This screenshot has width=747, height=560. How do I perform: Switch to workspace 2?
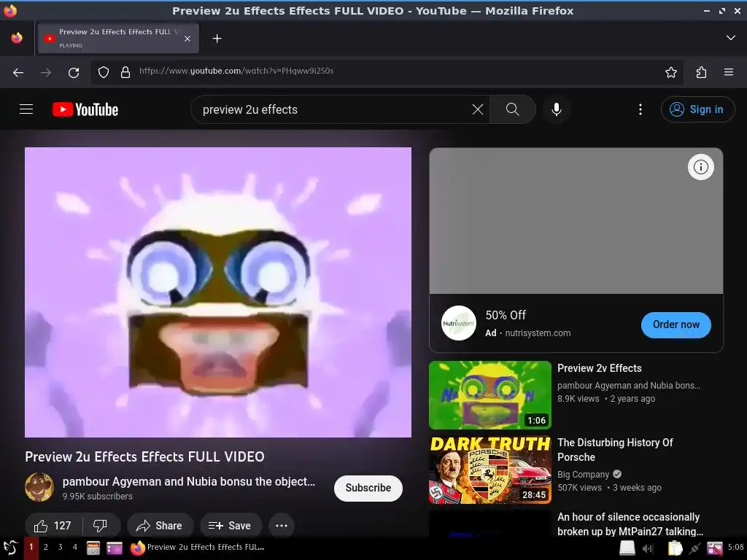coord(46,547)
